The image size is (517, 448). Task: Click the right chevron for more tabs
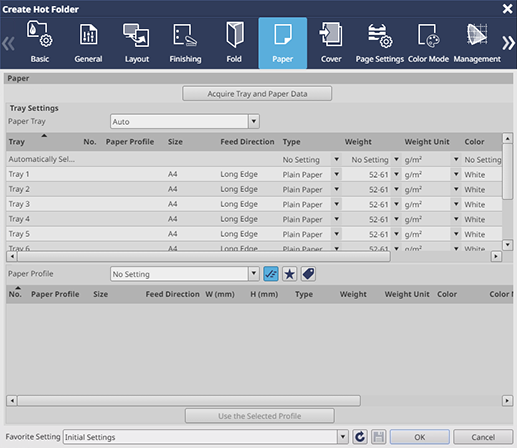pyautogui.click(x=509, y=43)
